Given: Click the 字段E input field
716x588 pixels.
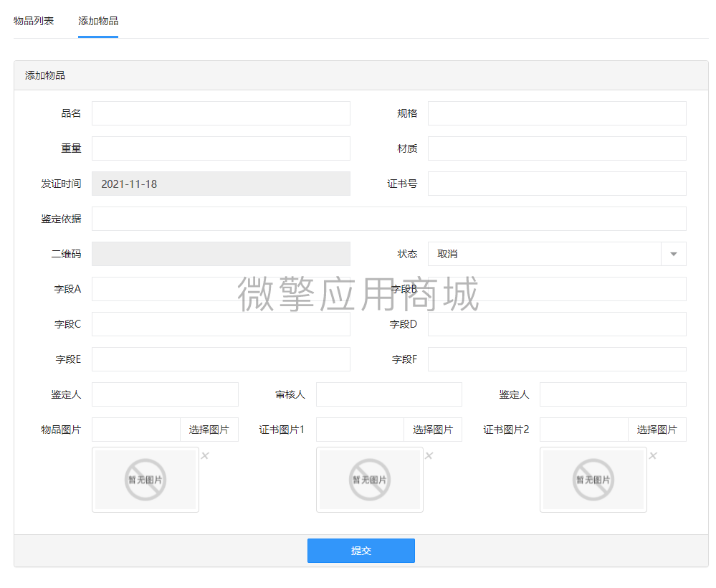Looking at the screenshot, I should 221,359.
